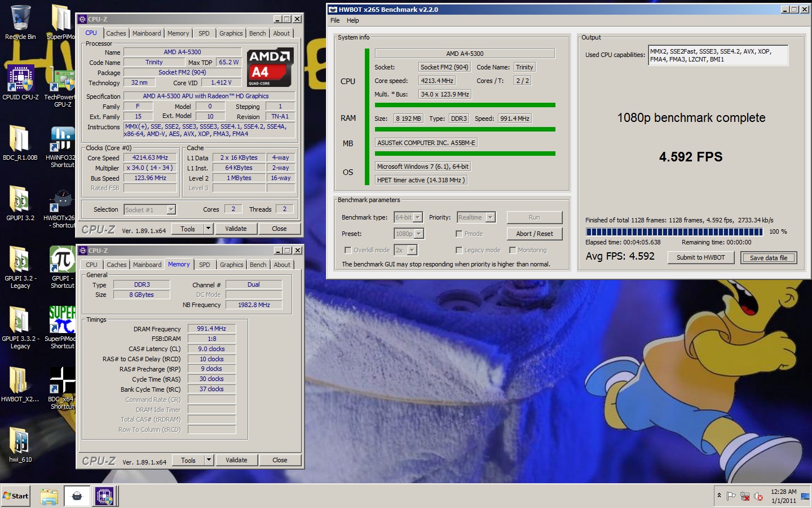Image resolution: width=812 pixels, height=508 pixels.
Task: Click Tools button in upper CPU-Z window
Action: 188,229
